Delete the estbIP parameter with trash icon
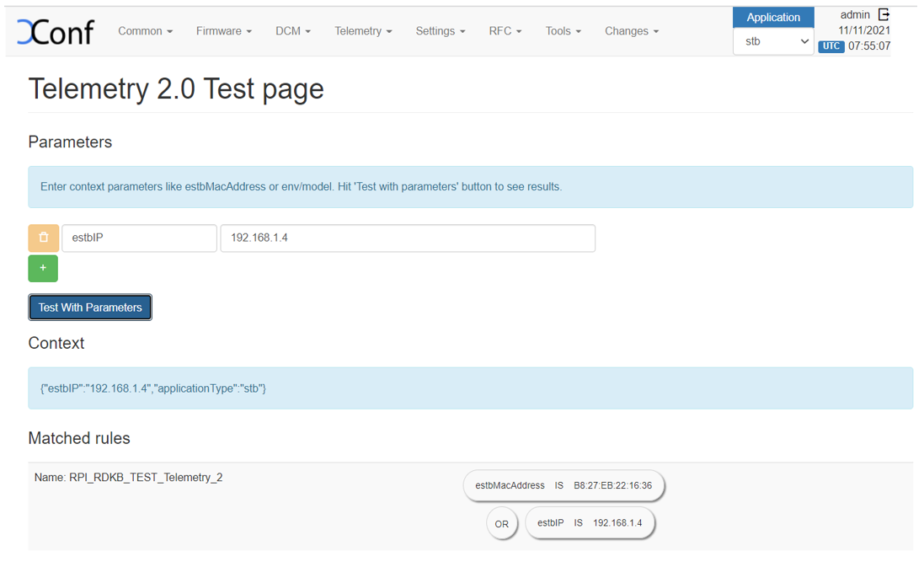The height and width of the screenshot is (567, 924). coord(44,238)
